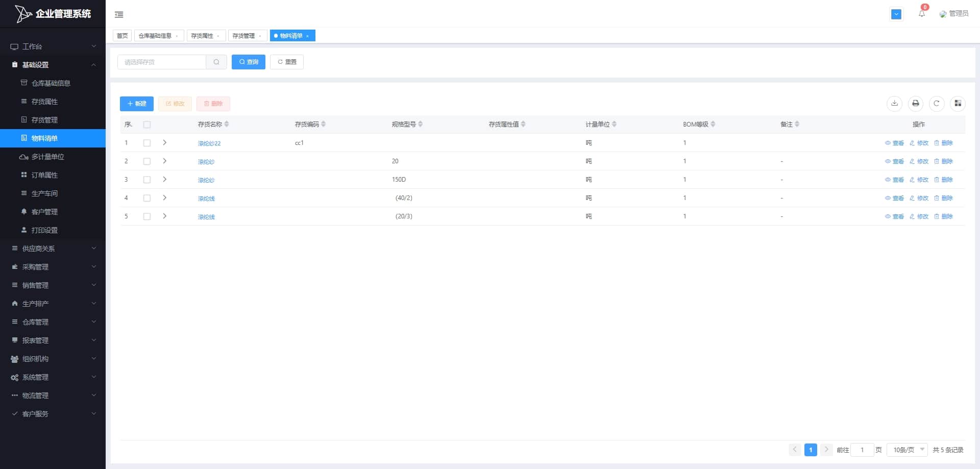Click the previous page arrow
This screenshot has width=980, height=469.
(x=795, y=450)
